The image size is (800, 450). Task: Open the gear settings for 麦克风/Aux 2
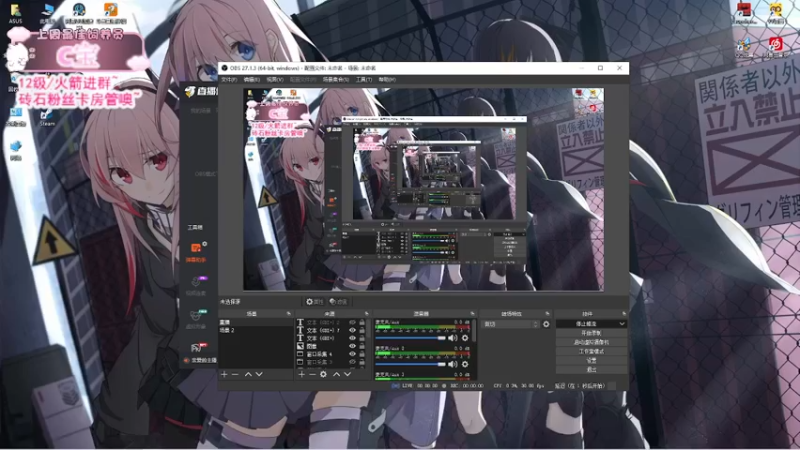point(465,364)
